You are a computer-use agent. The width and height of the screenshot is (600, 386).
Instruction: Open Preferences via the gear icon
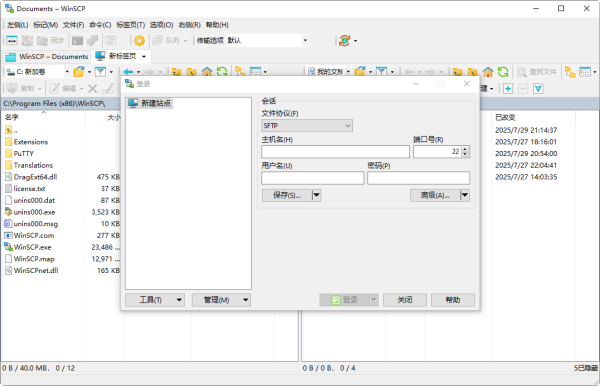(x=139, y=41)
